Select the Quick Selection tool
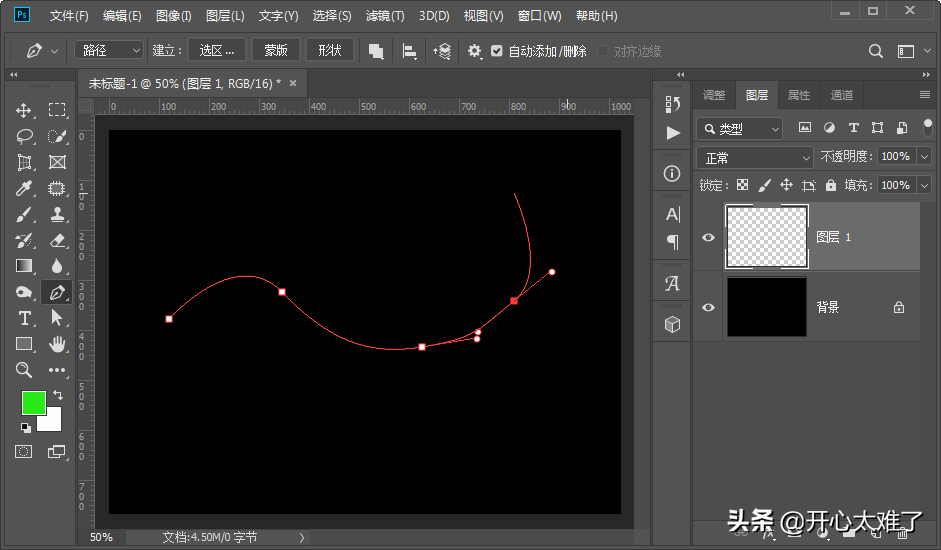 (x=57, y=136)
